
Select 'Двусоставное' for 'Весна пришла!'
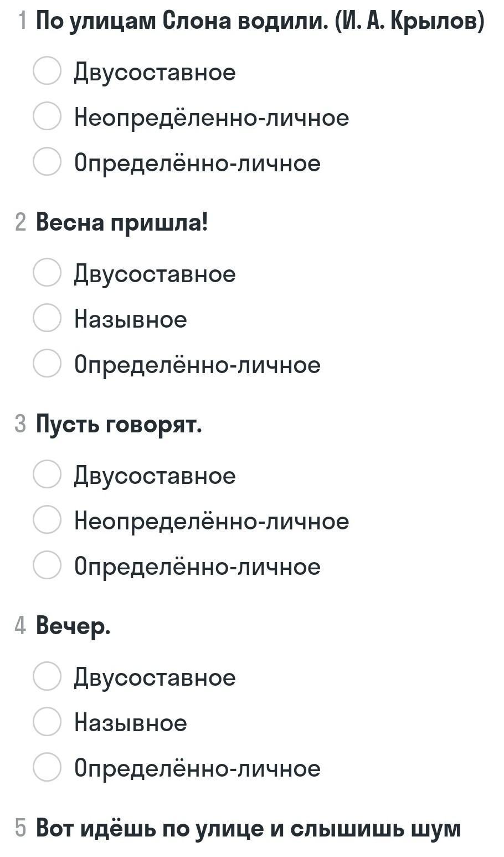[47, 273]
